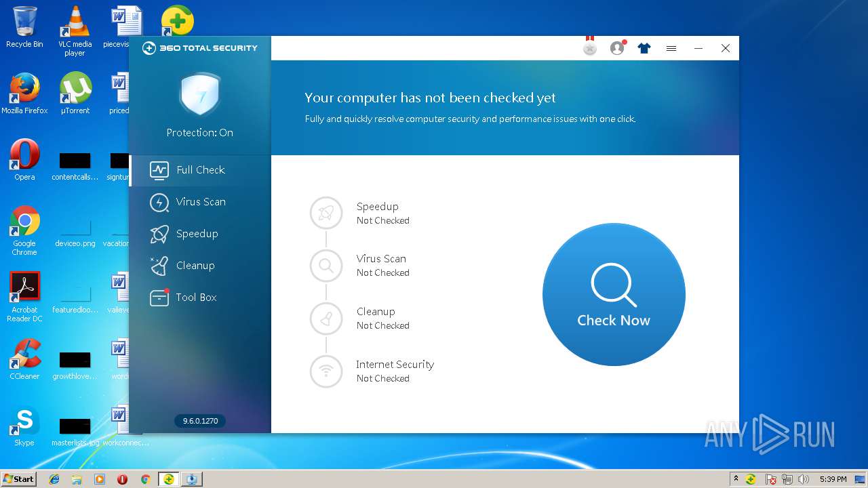Open the Opera taskbar icon
The height and width of the screenshot is (488, 868).
(123, 479)
